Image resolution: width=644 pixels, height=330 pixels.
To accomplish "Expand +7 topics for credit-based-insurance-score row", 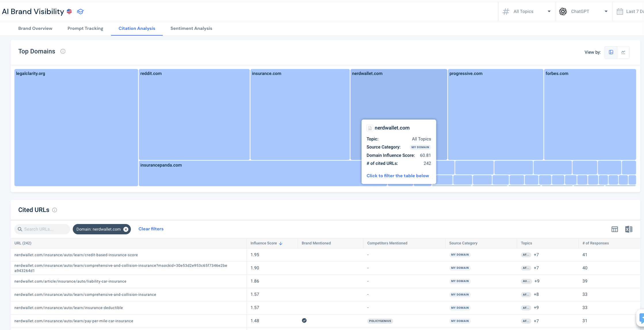I will pyautogui.click(x=536, y=255).
